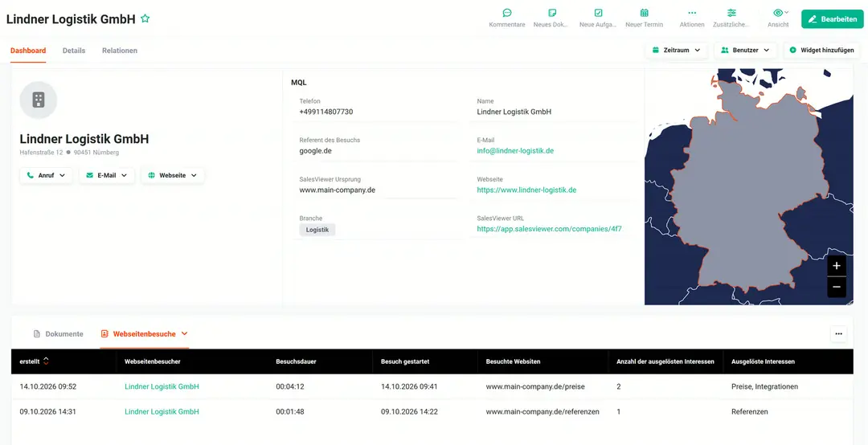This screenshot has height=445, width=868.
Task: Open link https://www.lindner-logistik.de
Action: 526,190
